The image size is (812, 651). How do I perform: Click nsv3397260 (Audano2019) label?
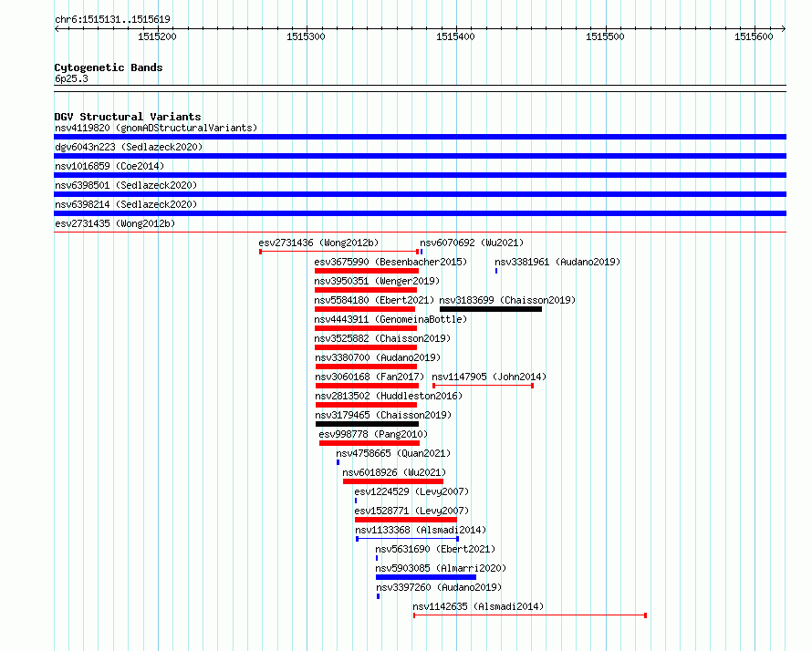pyautogui.click(x=439, y=587)
